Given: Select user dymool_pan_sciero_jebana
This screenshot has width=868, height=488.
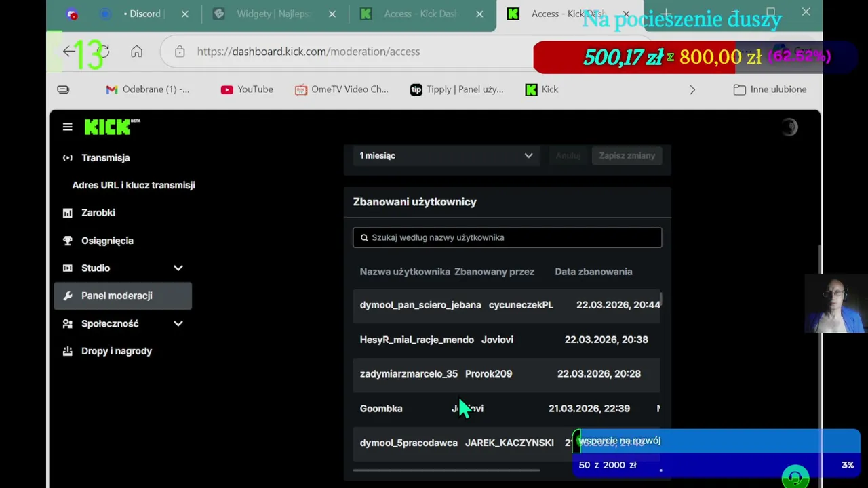Looking at the screenshot, I should (x=420, y=305).
